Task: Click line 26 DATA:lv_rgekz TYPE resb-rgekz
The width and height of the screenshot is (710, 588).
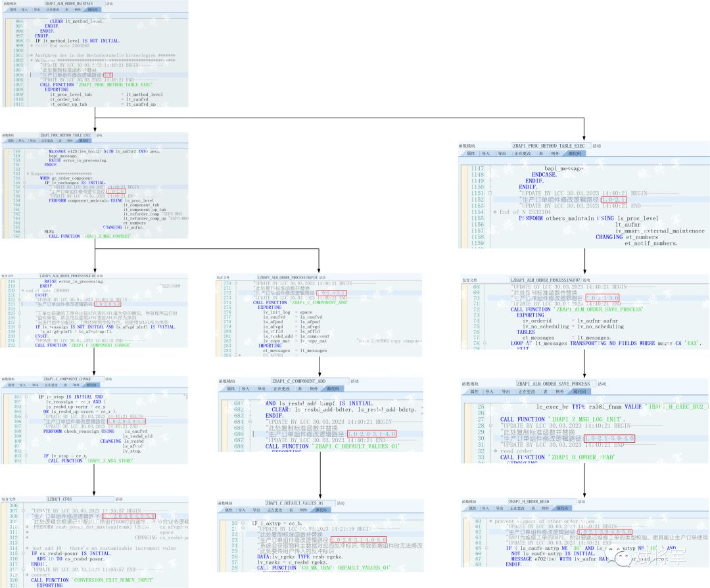Action: tap(300, 556)
